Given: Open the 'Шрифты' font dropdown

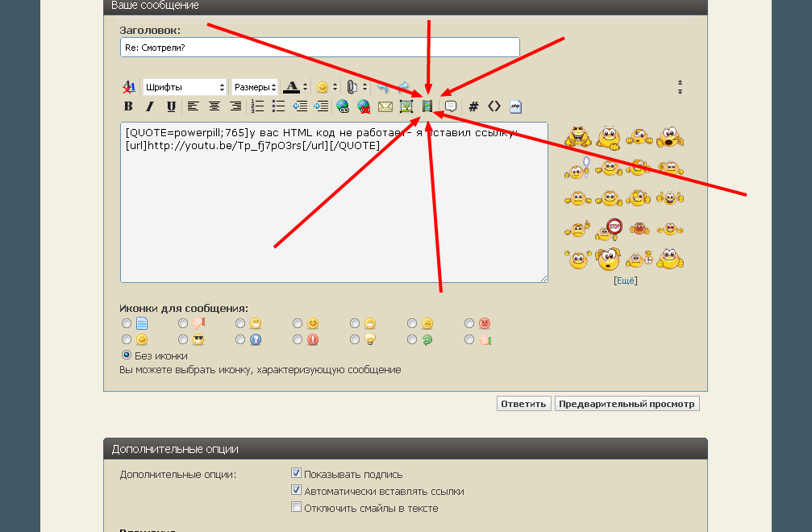Looking at the screenshot, I should click(x=185, y=87).
